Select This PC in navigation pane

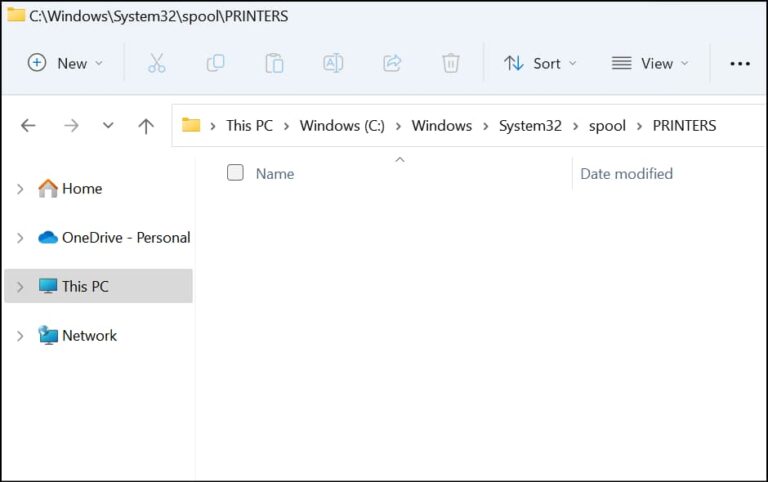tap(85, 286)
